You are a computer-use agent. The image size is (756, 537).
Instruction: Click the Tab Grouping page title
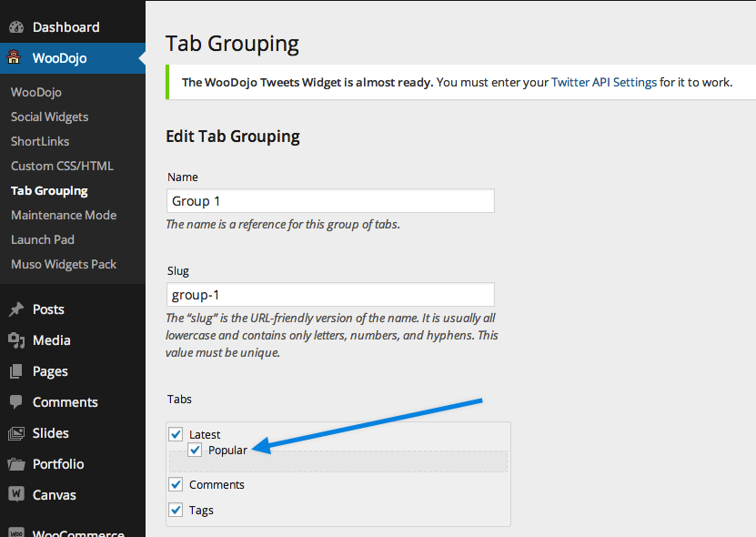point(232,44)
